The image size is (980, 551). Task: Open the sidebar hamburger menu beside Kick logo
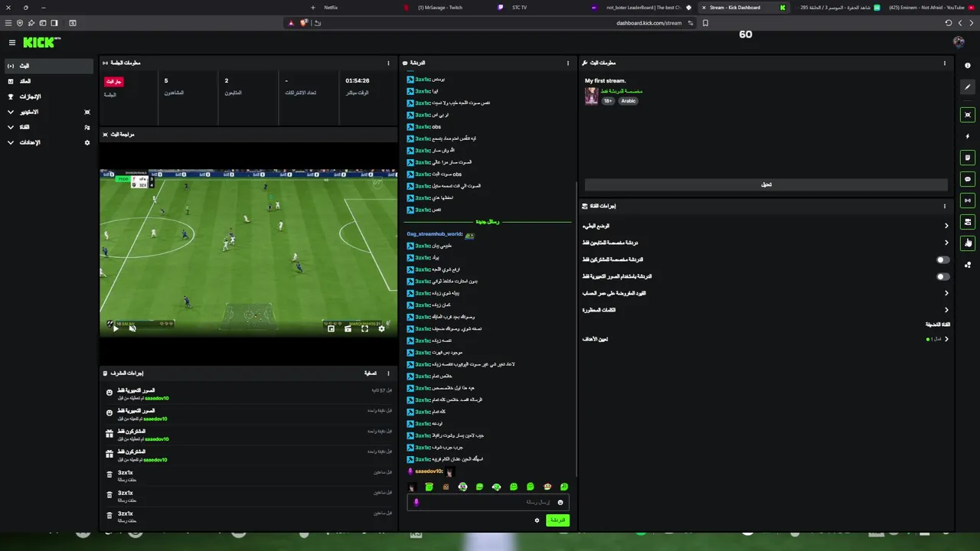[x=12, y=43]
